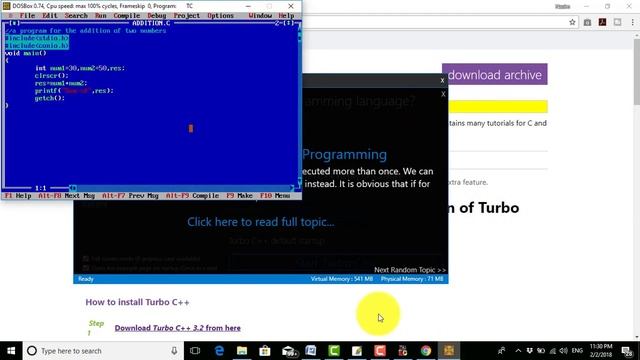Image resolution: width=640 pixels, height=360 pixels.
Task: Click 'Next Random Topic >>' link
Action: (x=410, y=270)
